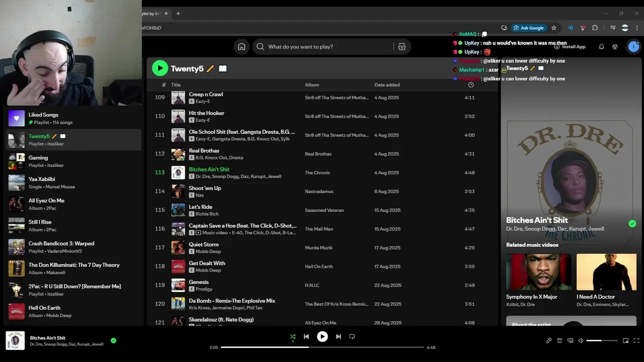Screen dimensions: 644x362
Task: Skip to the next track
Action: tap(339, 337)
